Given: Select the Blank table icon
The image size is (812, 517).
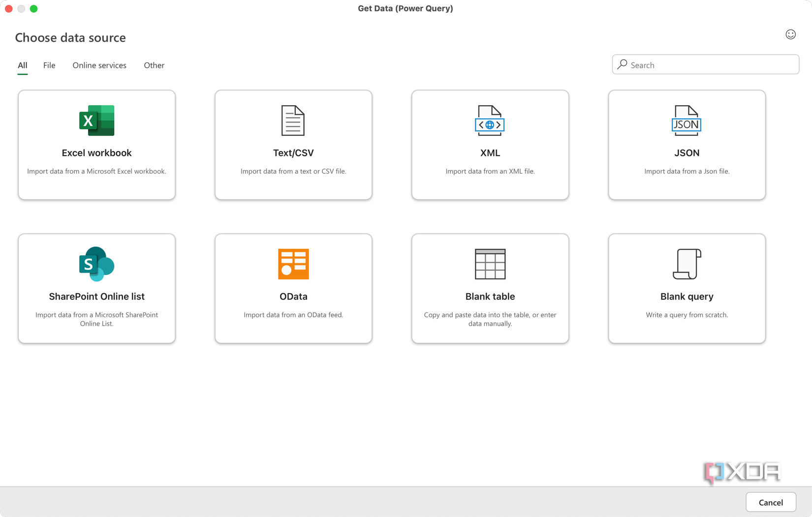Looking at the screenshot, I should (x=490, y=264).
